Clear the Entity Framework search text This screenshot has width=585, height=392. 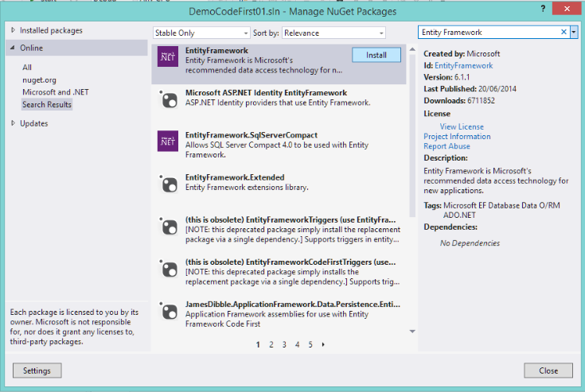coord(564,32)
